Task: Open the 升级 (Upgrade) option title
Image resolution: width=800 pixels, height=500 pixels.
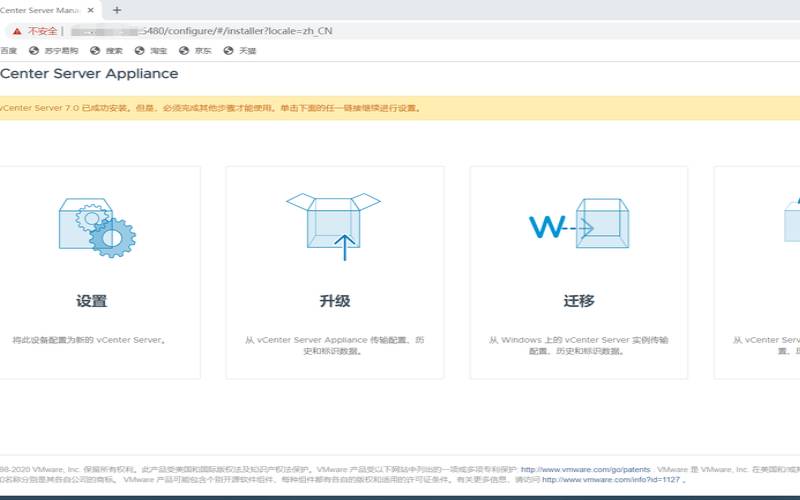Action: click(x=335, y=301)
